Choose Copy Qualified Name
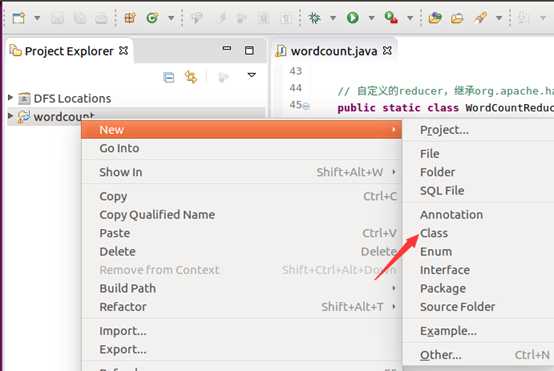Viewport: 554px width, 371px height. [x=241, y=214]
